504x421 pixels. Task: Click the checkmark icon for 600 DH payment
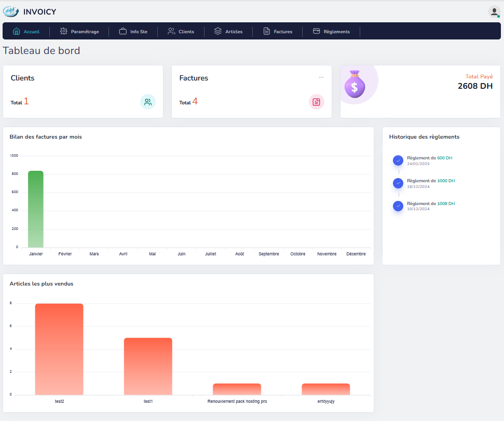tap(398, 160)
